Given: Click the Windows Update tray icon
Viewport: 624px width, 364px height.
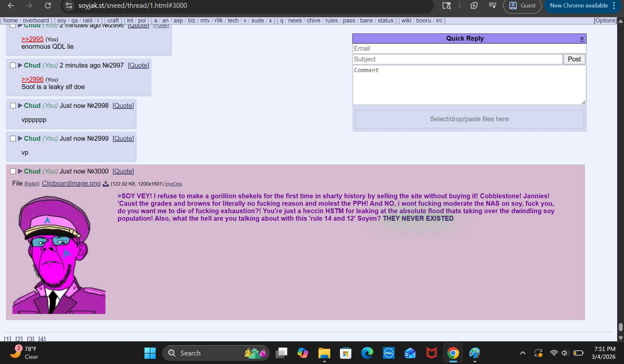Looking at the screenshot, I should 538,353.
